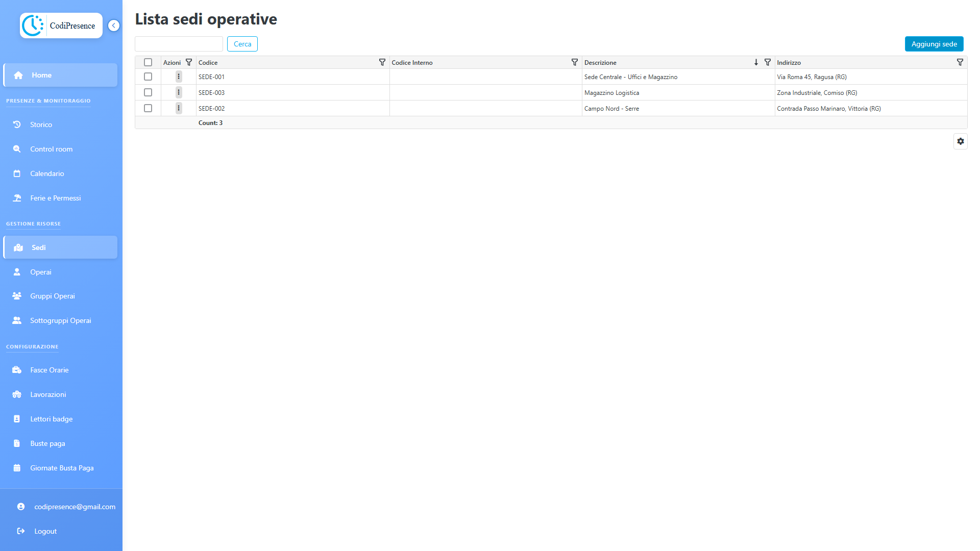Toggle the select-all header checkbox
This screenshot has height=551, width=980.
click(x=148, y=62)
